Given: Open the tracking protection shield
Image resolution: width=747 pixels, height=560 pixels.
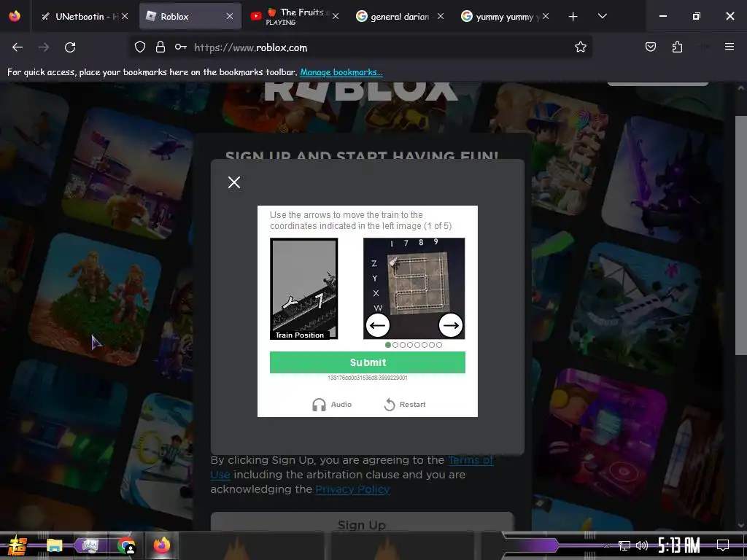Looking at the screenshot, I should point(139,47).
